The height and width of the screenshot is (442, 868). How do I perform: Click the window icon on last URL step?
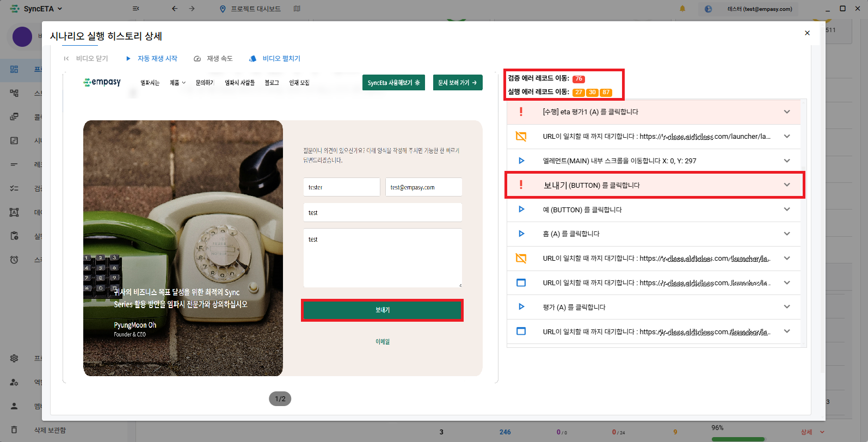click(521, 331)
